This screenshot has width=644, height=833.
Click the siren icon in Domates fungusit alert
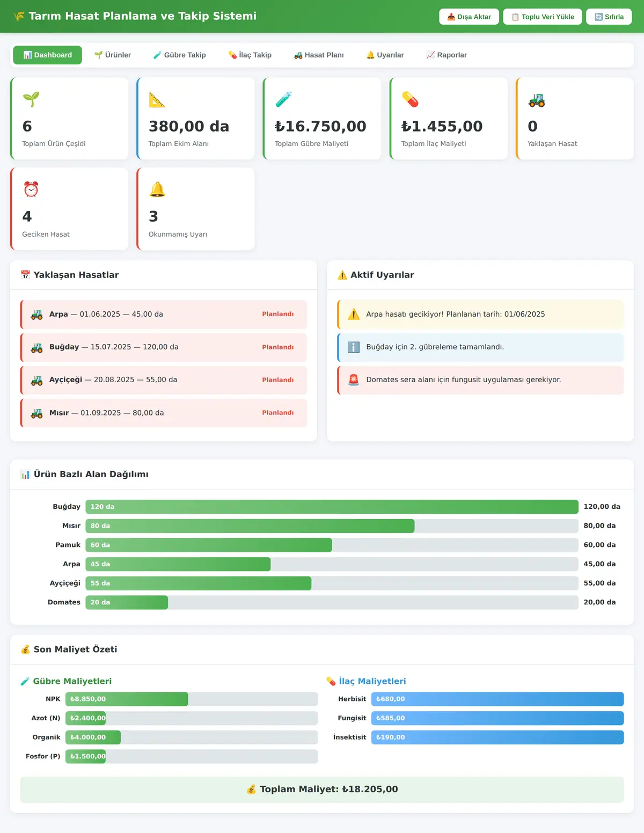(354, 380)
